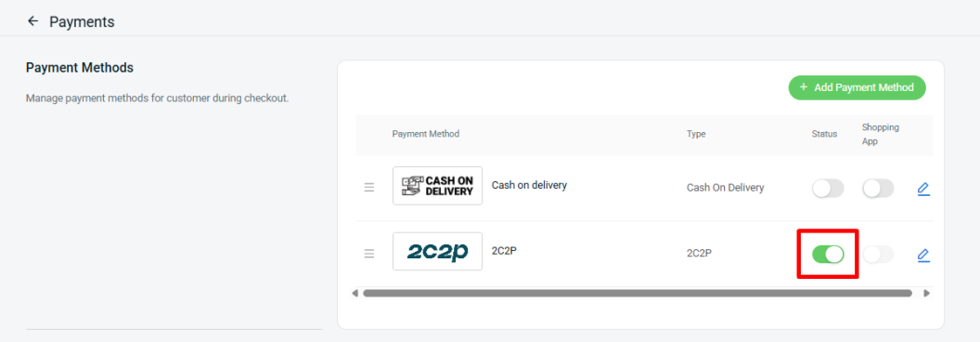Toggle Cash on delivery Shopping App switch
980x342 pixels.
[878, 189]
